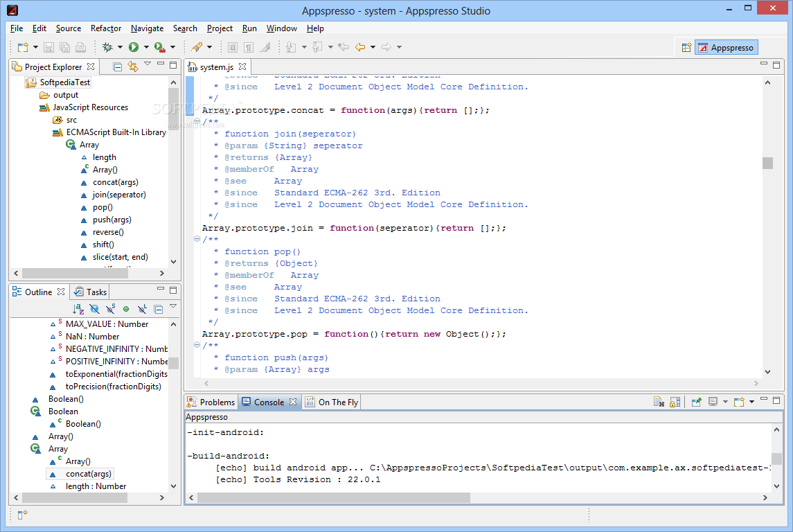Image resolution: width=793 pixels, height=532 pixels.
Task: Click the Debug bug icon
Action: pos(107,47)
